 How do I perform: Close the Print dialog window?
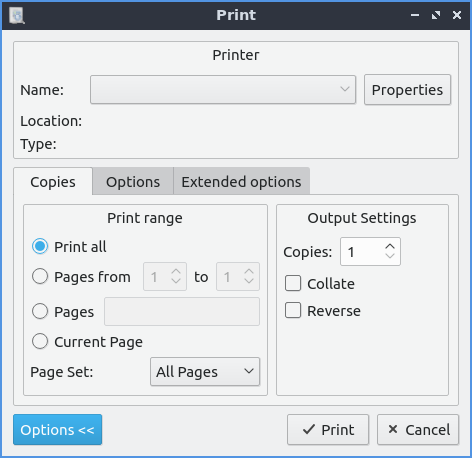click(457, 15)
